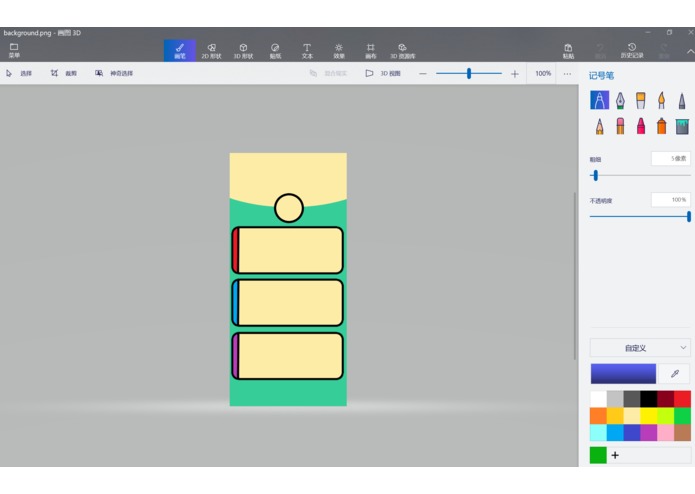Toggle the 3D 视图 view
The image size is (695, 494).
click(383, 73)
